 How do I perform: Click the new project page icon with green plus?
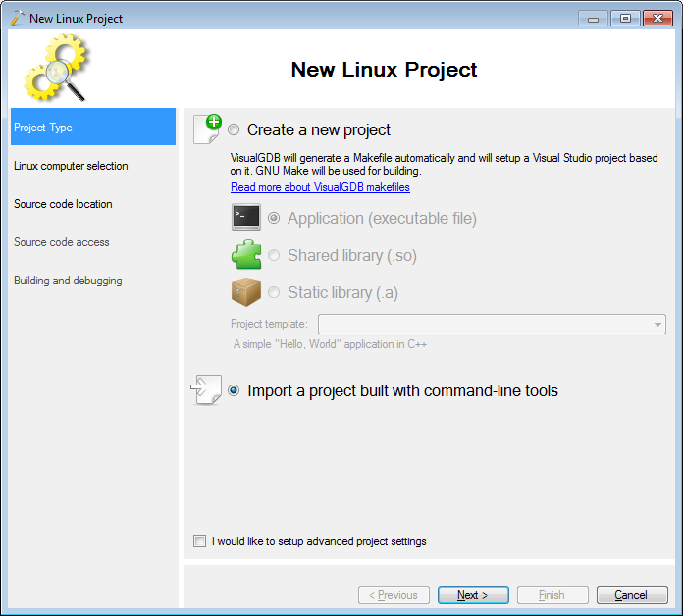[x=207, y=129]
